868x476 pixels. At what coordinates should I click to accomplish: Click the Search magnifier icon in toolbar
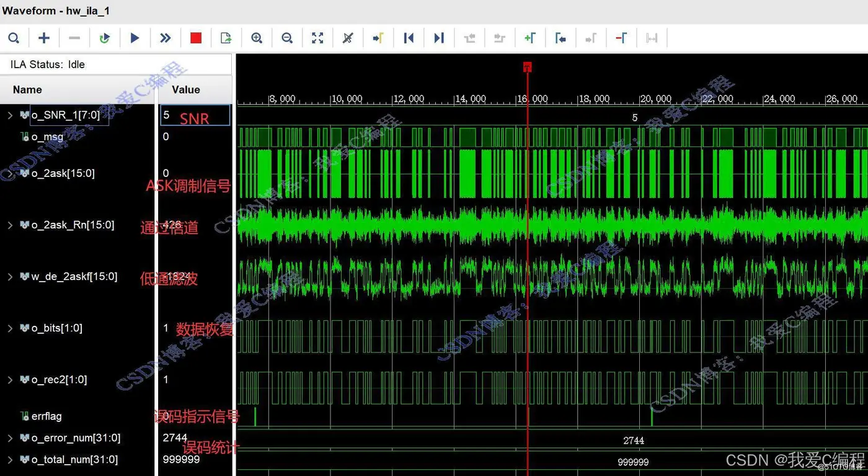pos(14,38)
